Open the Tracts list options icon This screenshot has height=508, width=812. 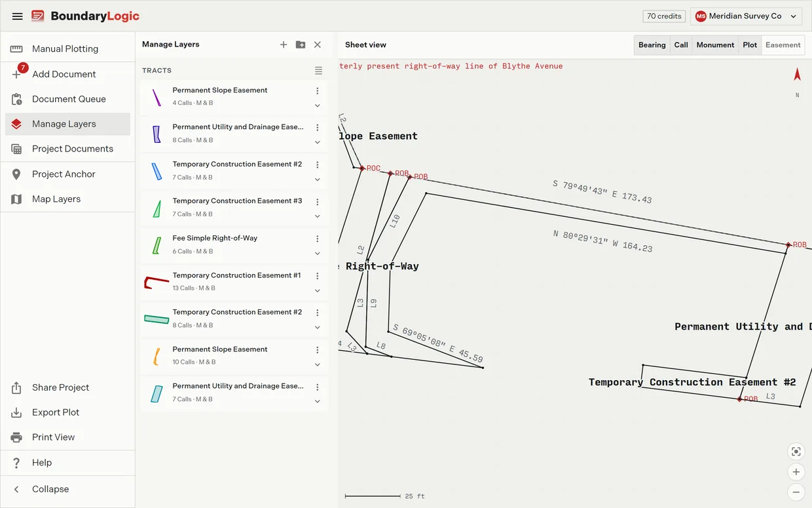(x=318, y=70)
